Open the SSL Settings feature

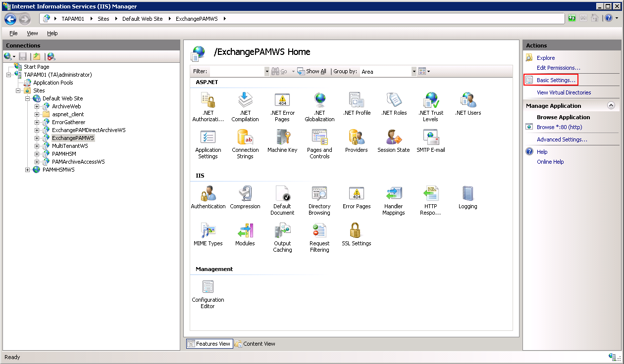(356, 231)
